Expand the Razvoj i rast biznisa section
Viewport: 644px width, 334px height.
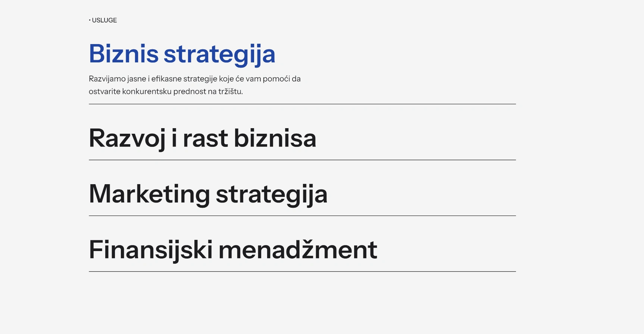click(x=202, y=138)
